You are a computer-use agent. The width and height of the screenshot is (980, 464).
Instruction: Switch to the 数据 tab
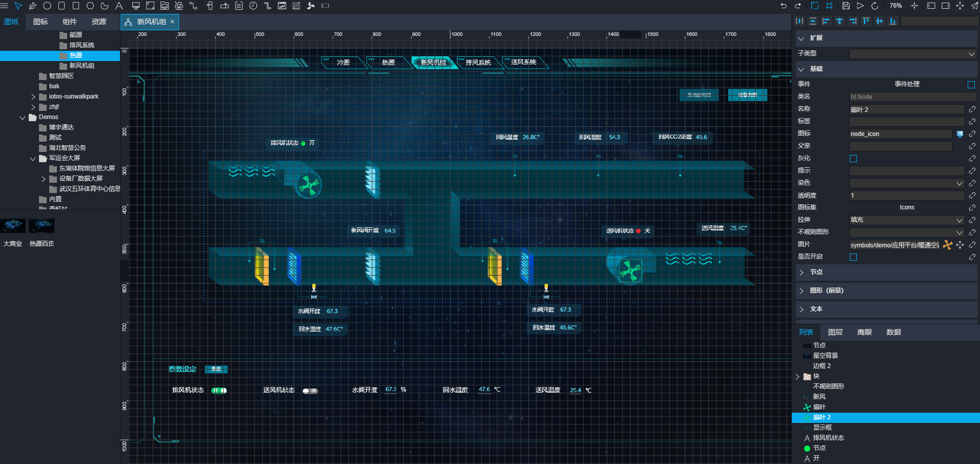[894, 332]
